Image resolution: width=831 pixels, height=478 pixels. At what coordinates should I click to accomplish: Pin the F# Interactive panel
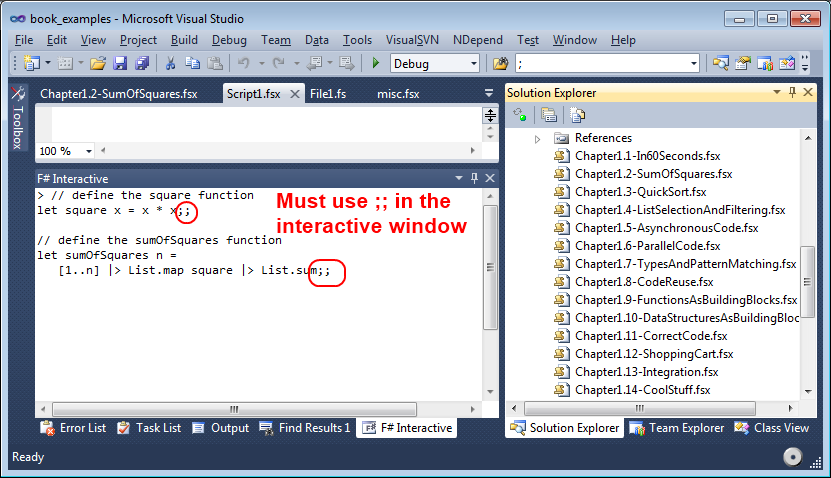click(474, 178)
